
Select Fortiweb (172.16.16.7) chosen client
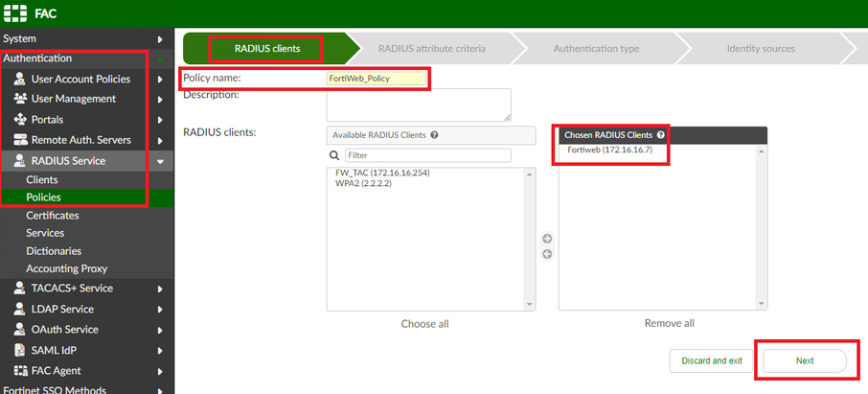coord(609,150)
